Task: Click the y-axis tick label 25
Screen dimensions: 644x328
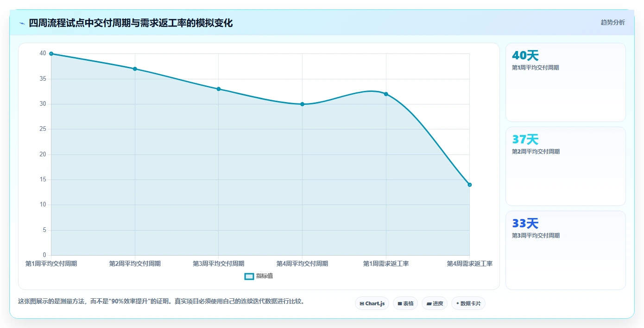Action: point(43,129)
